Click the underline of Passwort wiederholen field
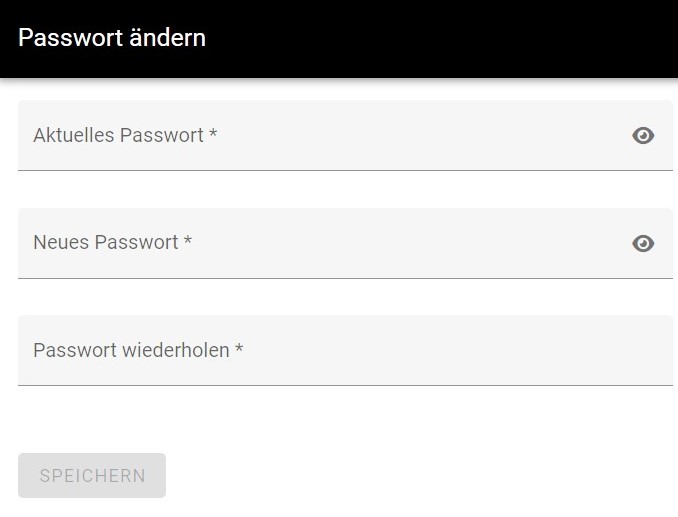This screenshot has width=678, height=517. (345, 385)
